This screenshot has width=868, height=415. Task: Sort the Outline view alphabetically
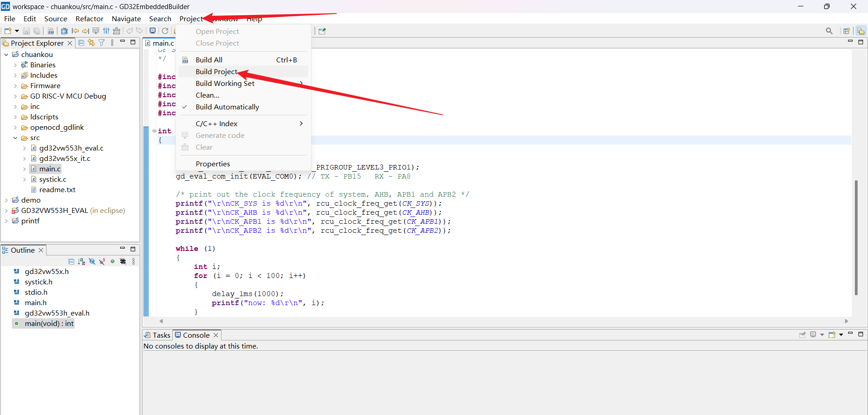81,261
